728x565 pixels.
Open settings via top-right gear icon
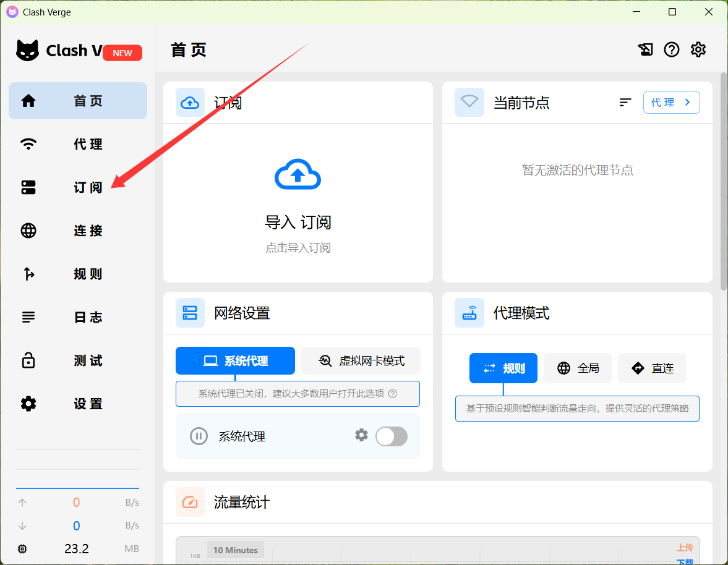[698, 50]
